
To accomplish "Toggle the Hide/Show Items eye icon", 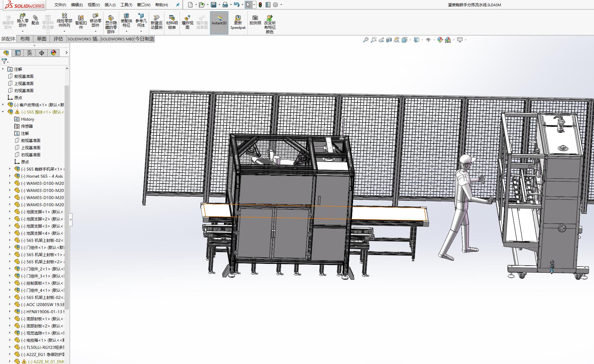I will tap(428, 40).
